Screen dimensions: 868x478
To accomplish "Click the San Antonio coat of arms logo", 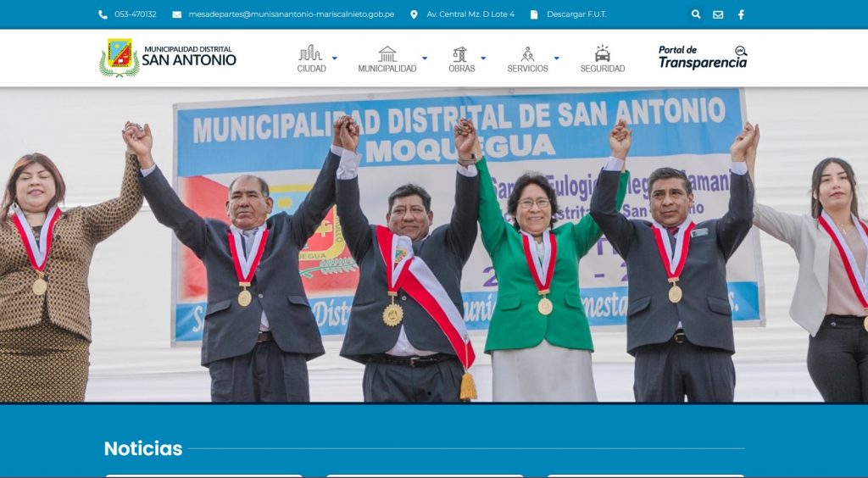I will click(120, 58).
